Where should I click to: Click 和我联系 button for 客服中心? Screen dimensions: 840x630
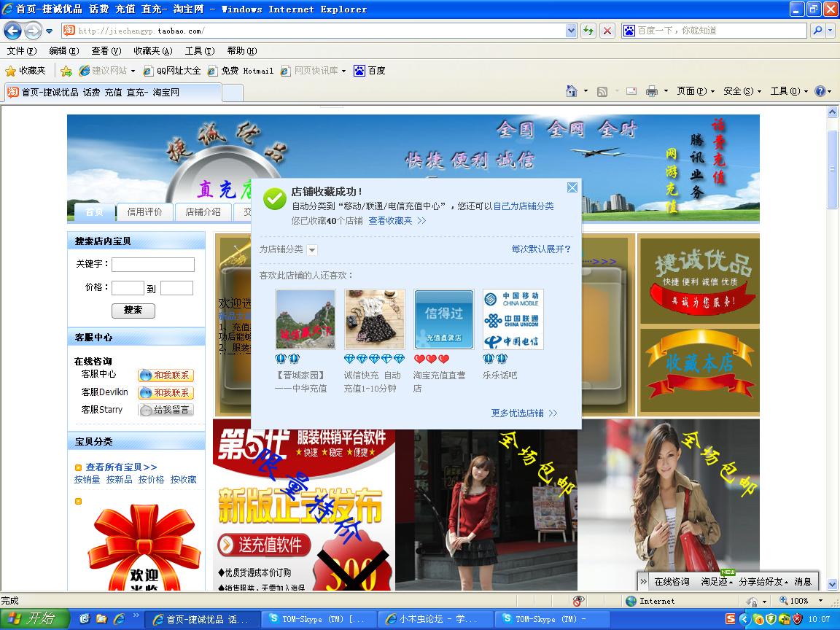click(x=166, y=376)
